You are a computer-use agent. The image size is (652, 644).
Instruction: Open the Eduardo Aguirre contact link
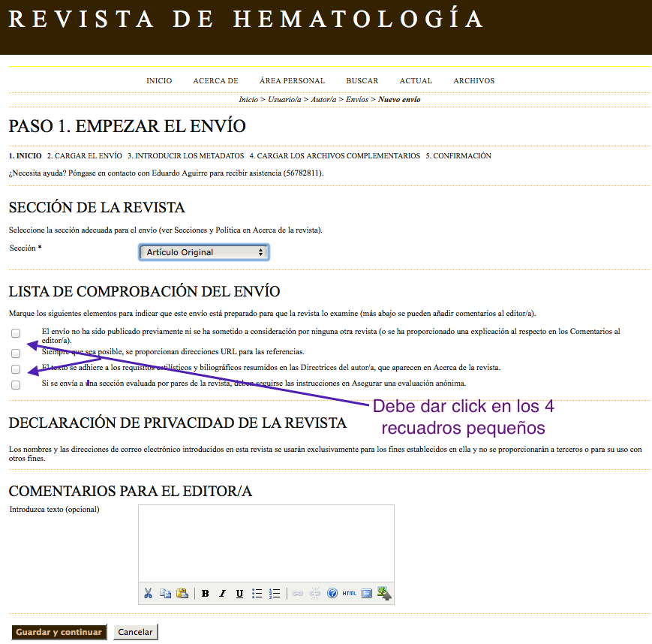[179, 173]
